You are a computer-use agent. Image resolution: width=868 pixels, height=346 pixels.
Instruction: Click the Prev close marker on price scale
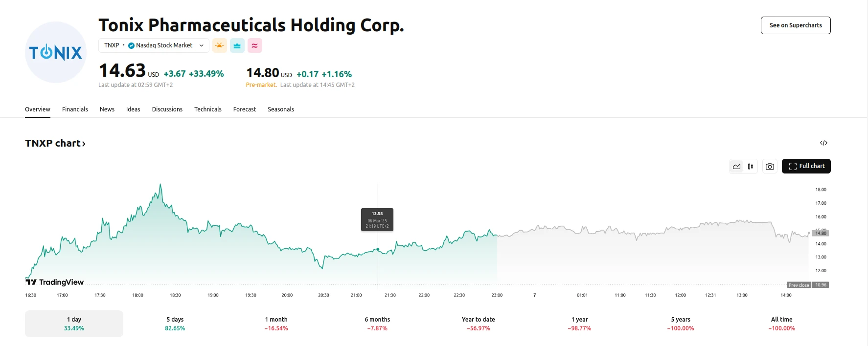[799, 284]
